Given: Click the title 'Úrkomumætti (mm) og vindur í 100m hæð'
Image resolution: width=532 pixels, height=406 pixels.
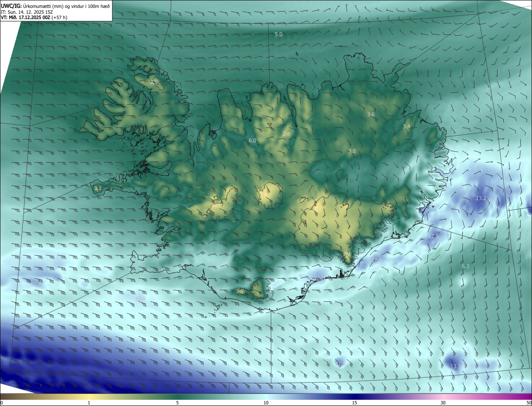Looking at the screenshot, I should [66, 5].
